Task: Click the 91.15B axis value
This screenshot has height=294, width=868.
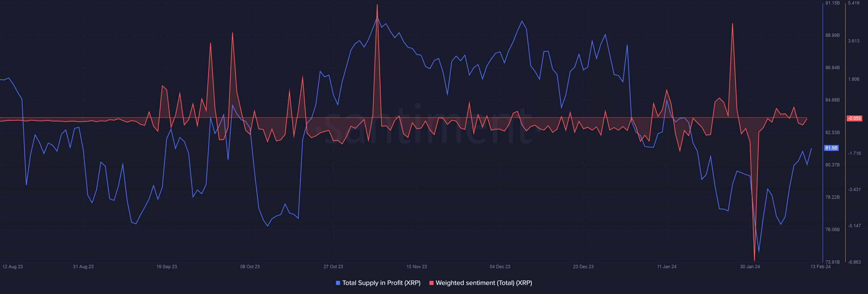Action: 832,3
